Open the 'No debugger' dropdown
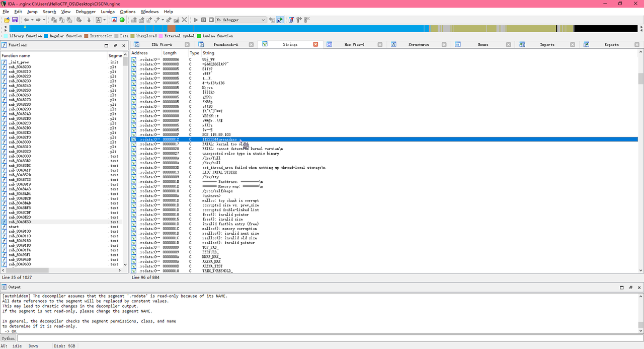The image size is (644, 349). click(x=240, y=20)
